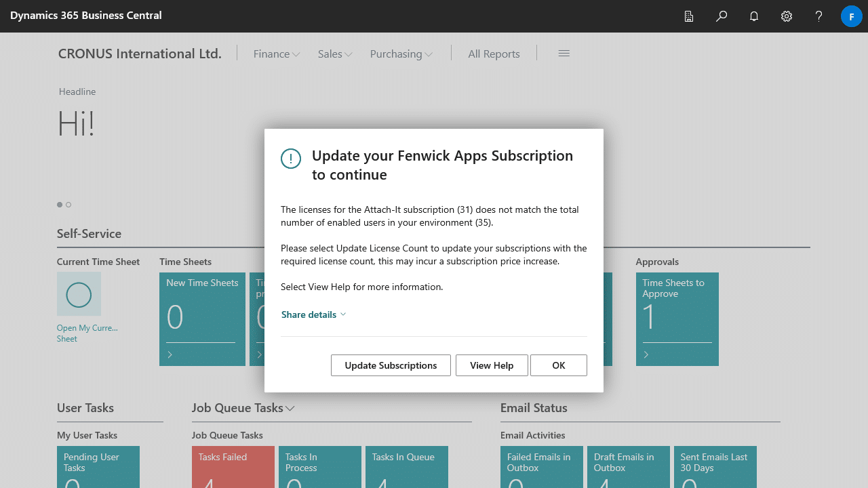Dismiss the dialog with OK
This screenshot has height=488, width=868.
tap(558, 365)
